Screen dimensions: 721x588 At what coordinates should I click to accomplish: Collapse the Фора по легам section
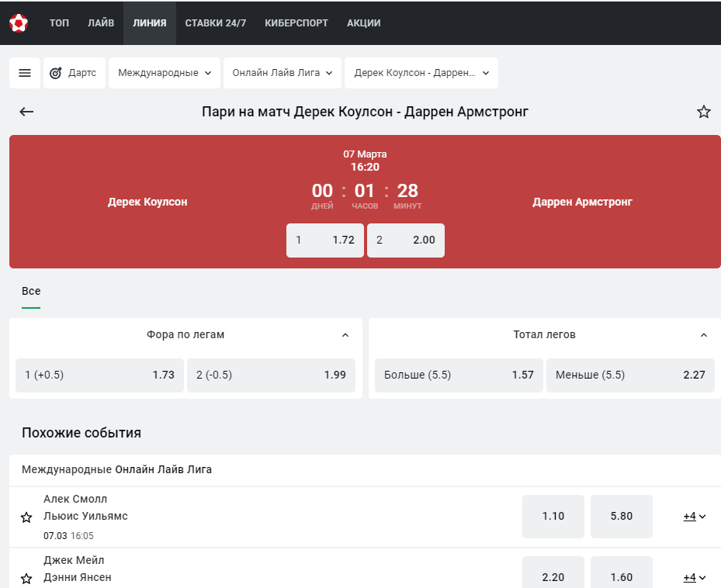345,335
